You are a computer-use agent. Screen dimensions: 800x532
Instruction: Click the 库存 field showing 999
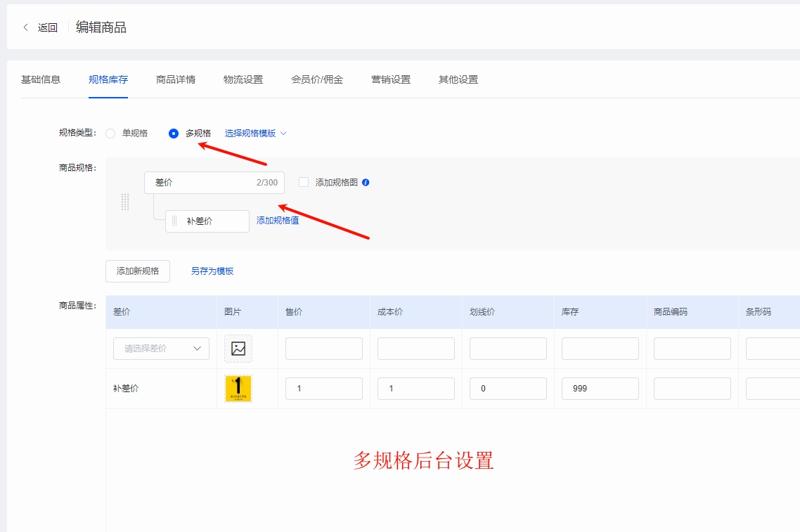click(600, 389)
